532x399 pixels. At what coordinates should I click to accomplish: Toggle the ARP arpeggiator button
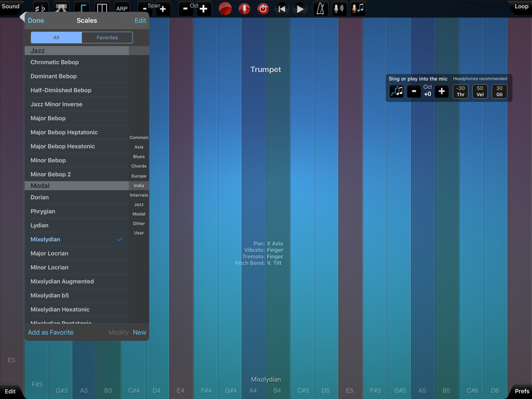pyautogui.click(x=122, y=9)
